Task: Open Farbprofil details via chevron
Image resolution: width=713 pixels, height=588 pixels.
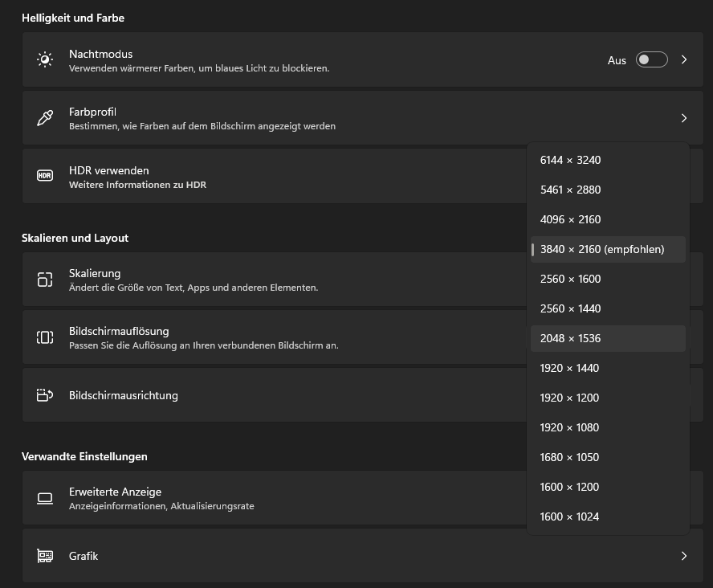Action: click(684, 118)
